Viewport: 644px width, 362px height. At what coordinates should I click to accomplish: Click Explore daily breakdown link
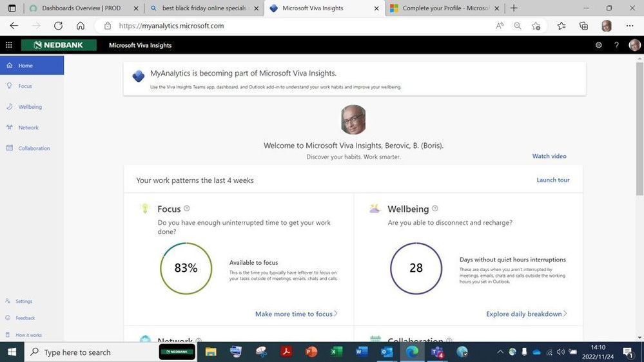[527, 314]
